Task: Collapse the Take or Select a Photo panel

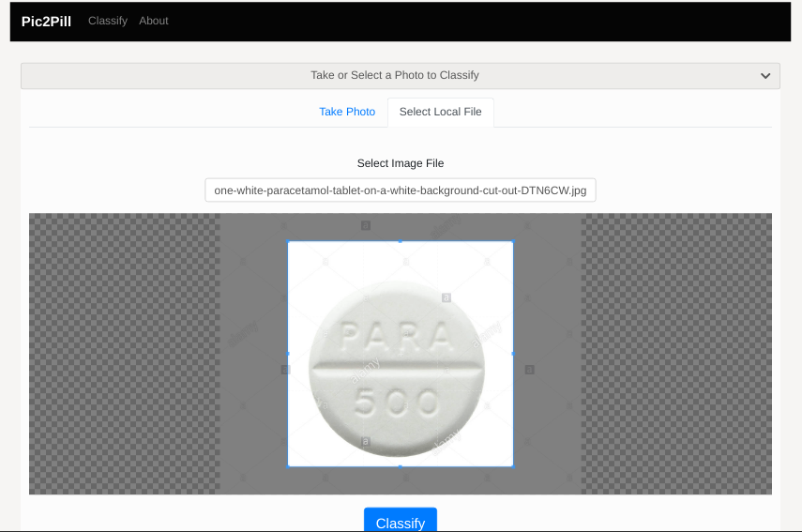Action: (x=400, y=76)
